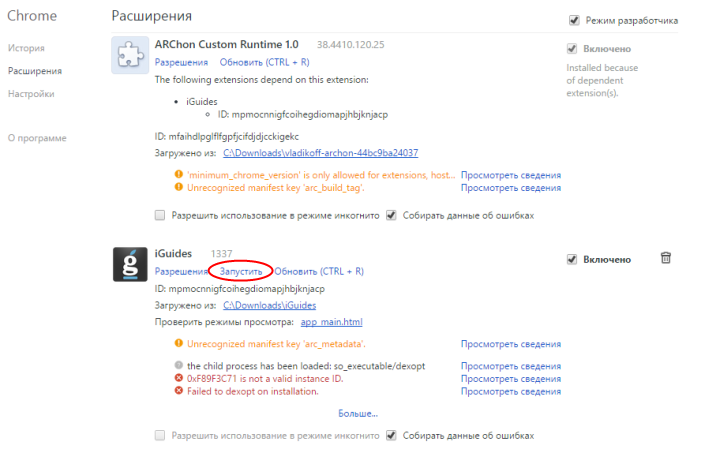This screenshot has height=449, width=720.
Task: Launch iGuides with the Запустить link
Action: [x=241, y=271]
